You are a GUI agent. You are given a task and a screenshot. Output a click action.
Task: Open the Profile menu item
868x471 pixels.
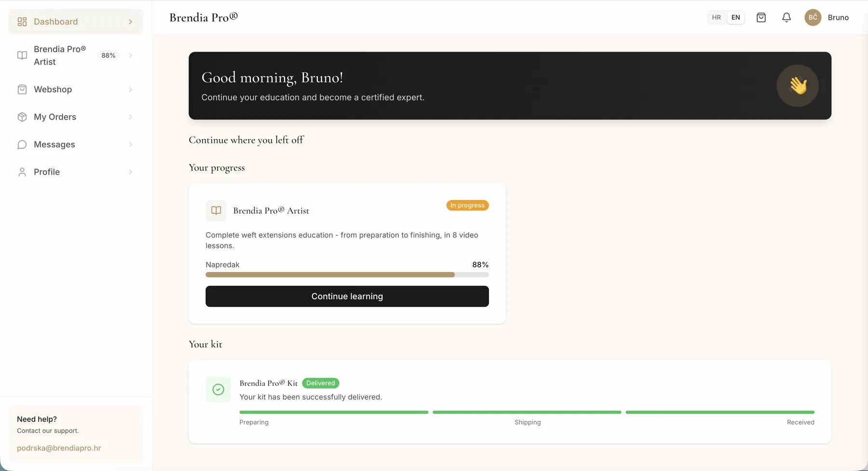(76, 172)
